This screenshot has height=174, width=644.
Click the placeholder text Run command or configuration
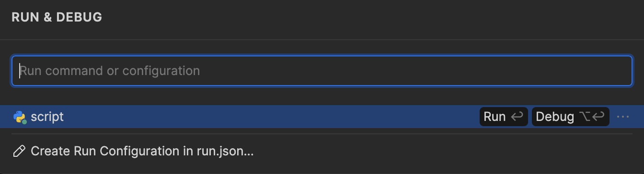tap(109, 71)
